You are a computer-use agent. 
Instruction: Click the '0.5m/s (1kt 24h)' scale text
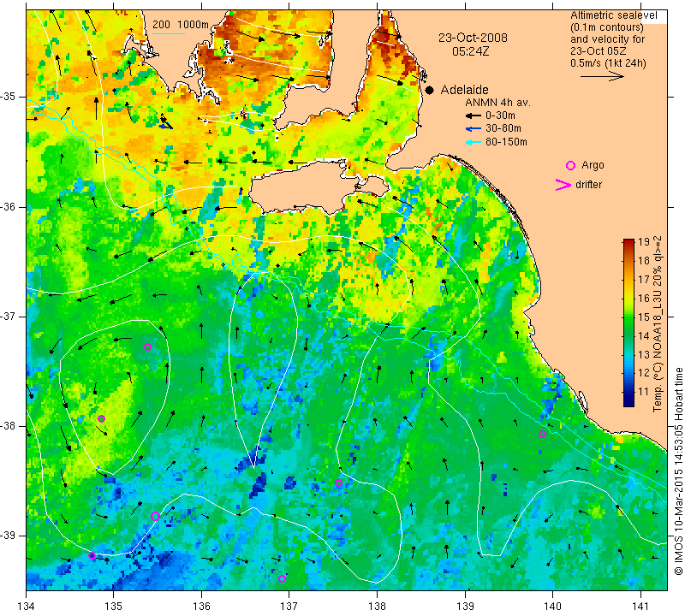[608, 63]
